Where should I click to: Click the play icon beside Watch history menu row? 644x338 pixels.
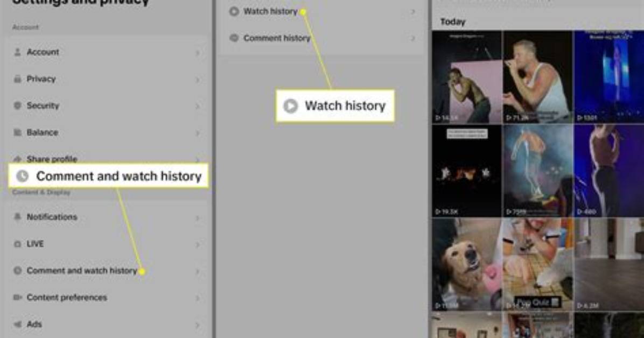pos(234,11)
